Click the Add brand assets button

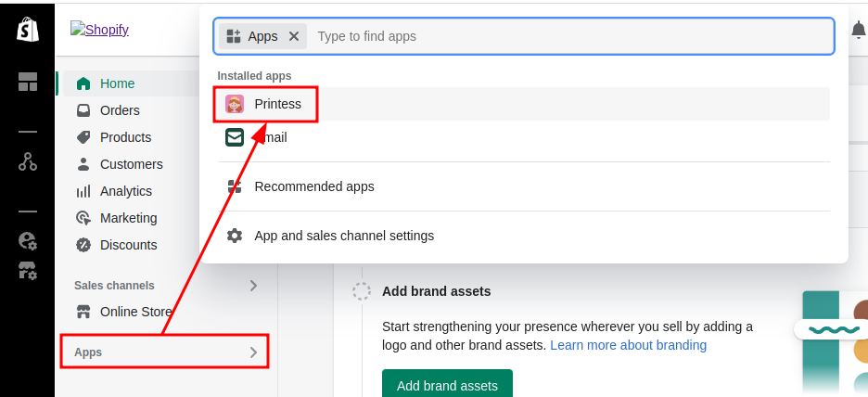pyautogui.click(x=447, y=385)
